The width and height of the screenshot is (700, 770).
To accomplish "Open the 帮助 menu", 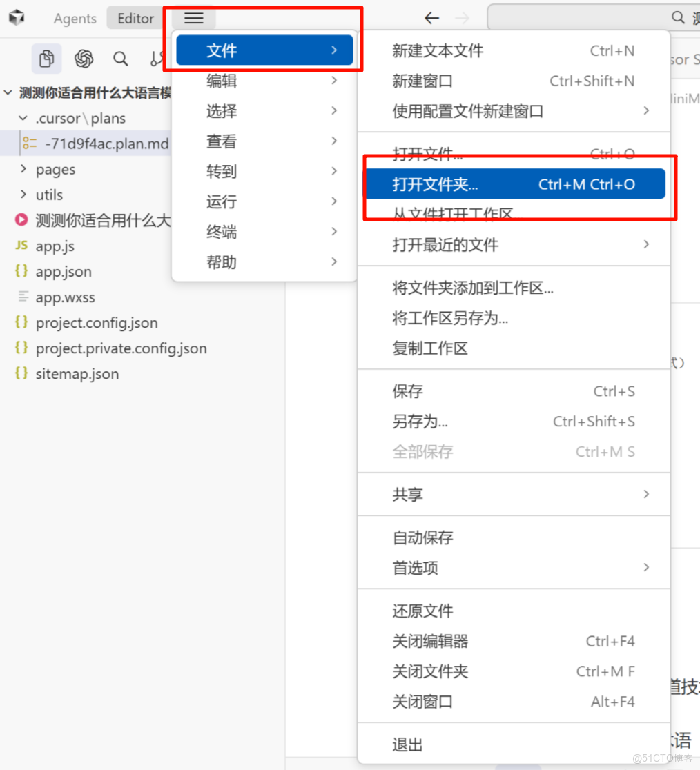I will coord(221,262).
